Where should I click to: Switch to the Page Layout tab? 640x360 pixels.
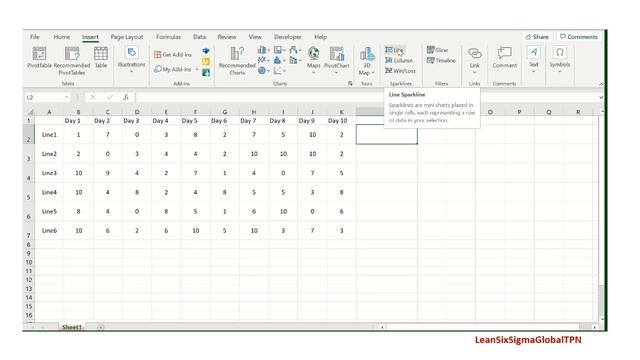[x=127, y=37]
